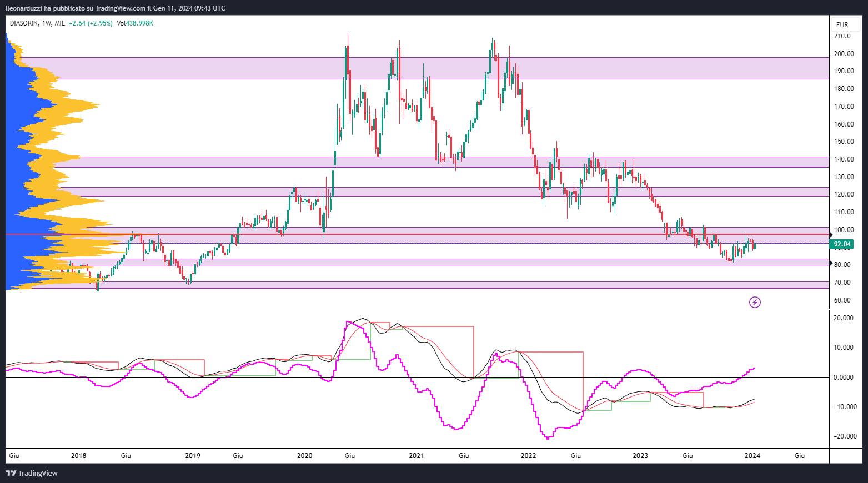Click the 2020 time axis label
This screenshot has height=483, width=868.
tap(304, 456)
